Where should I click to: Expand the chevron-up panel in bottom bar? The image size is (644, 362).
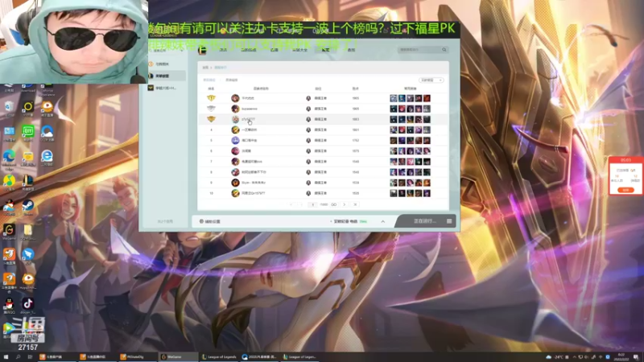383,222
